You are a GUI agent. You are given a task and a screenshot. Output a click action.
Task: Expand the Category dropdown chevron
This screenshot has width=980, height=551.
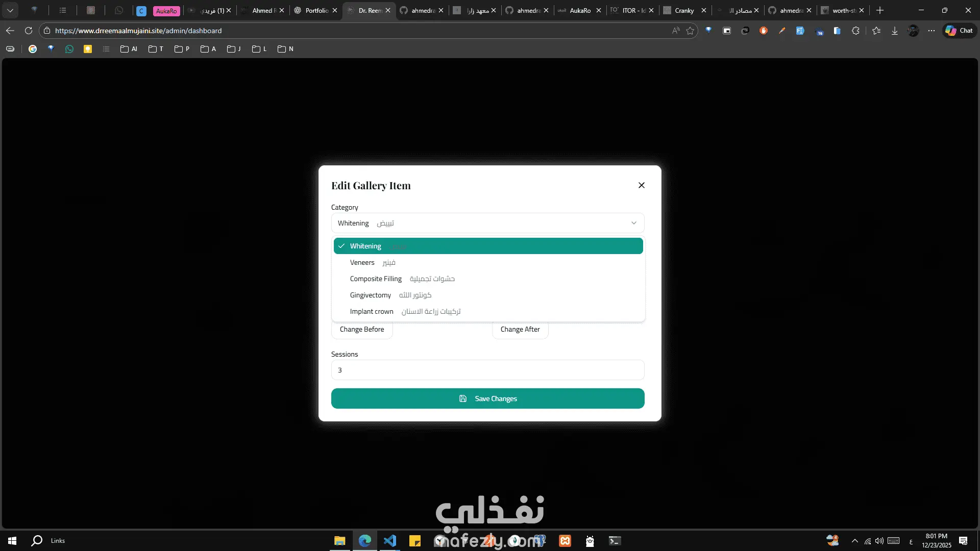[633, 223]
